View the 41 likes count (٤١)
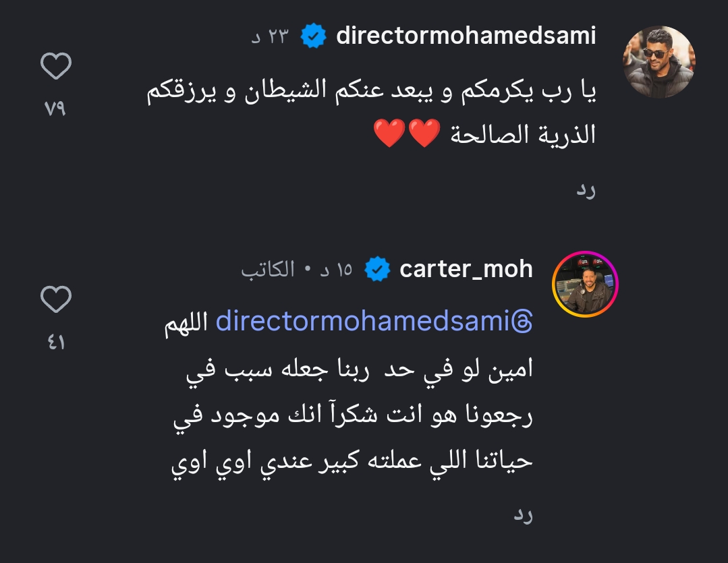Viewport: 728px width, 563px height. click(55, 343)
